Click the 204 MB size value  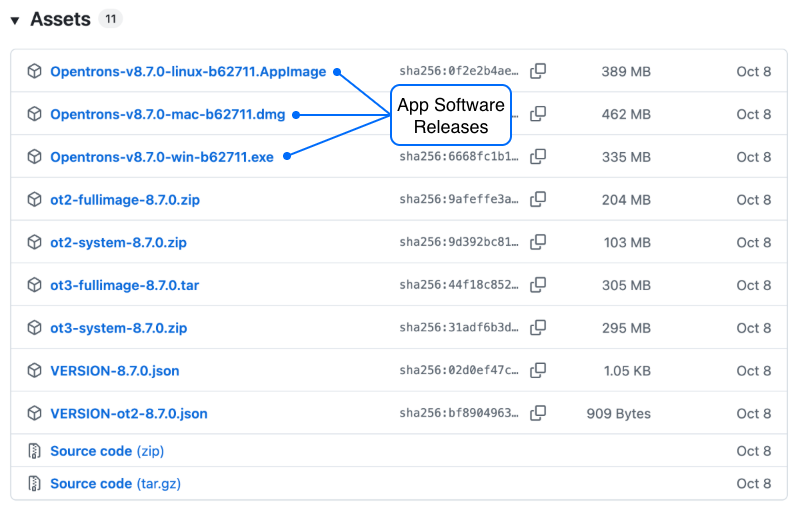coord(626,200)
